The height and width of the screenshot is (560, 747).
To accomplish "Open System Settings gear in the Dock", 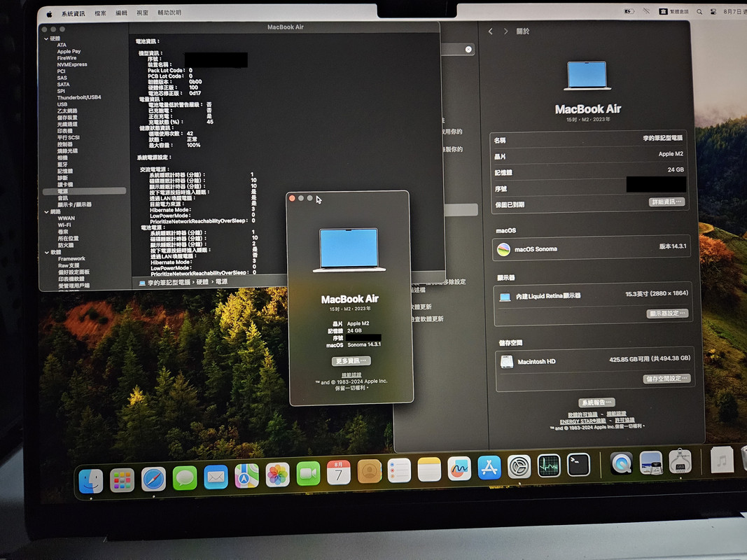I will 519,467.
